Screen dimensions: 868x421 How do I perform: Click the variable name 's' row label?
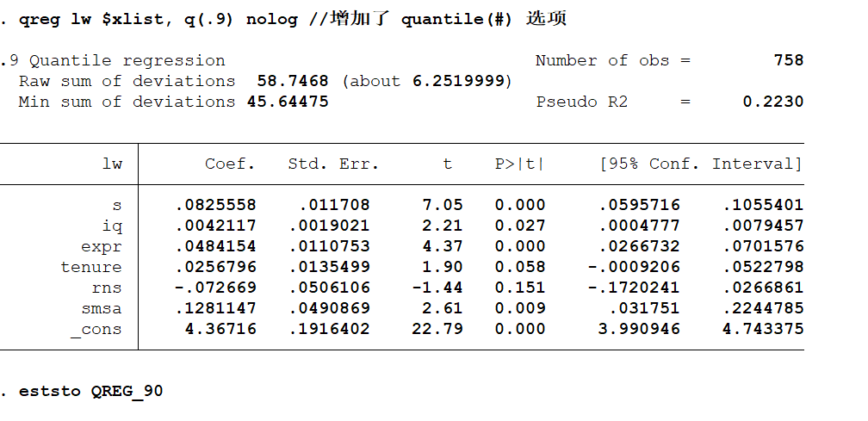tap(117, 205)
